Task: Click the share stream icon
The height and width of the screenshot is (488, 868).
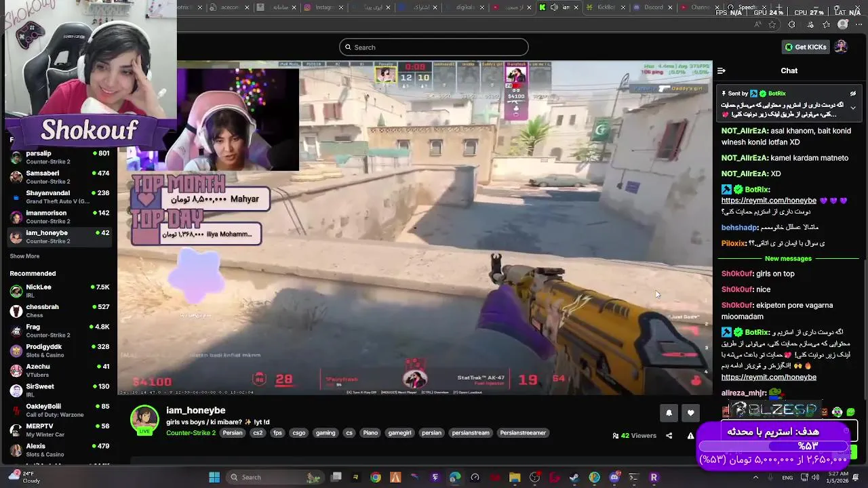Action: (669, 436)
